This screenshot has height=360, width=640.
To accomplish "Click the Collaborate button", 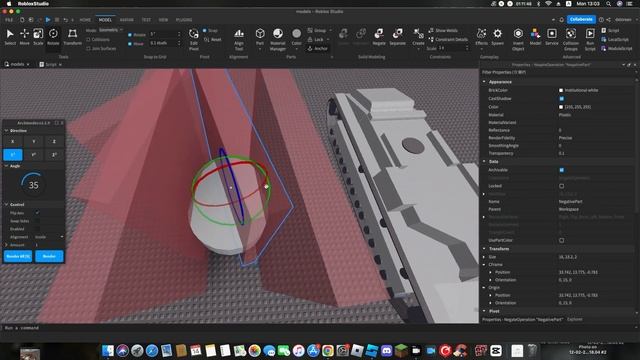I will coord(581,20).
